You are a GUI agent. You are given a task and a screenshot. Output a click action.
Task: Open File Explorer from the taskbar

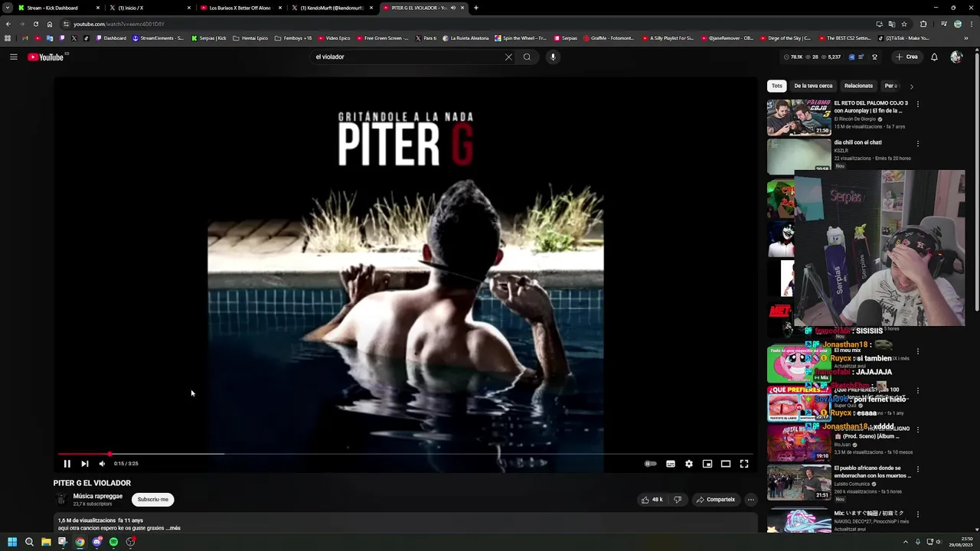point(46,542)
